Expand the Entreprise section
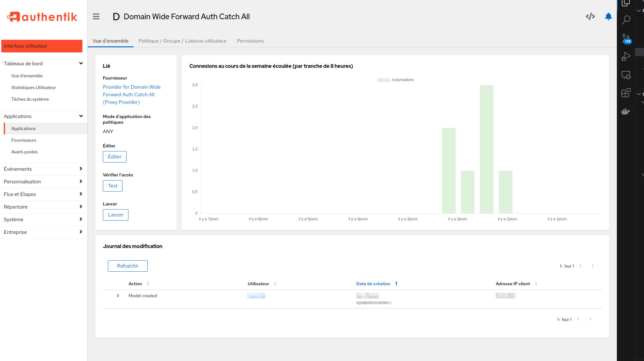Screen dimensions: 644x361 [44, 232]
